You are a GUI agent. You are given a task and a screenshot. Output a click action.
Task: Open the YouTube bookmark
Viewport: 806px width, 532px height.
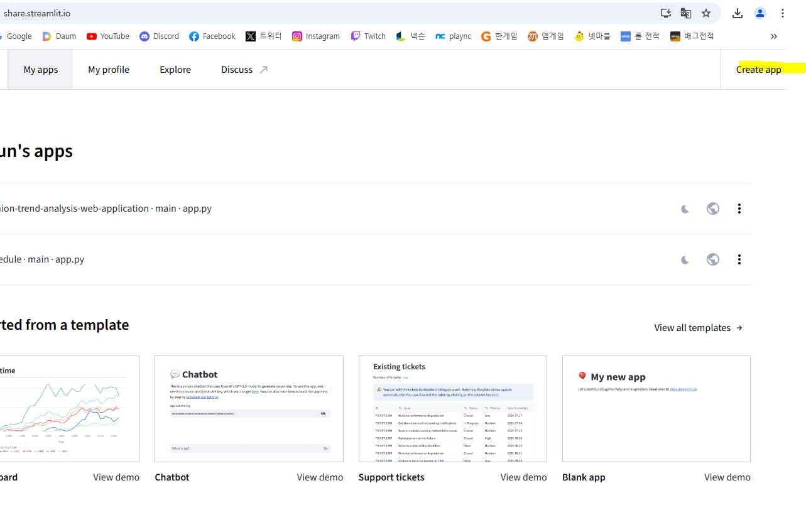tap(108, 36)
